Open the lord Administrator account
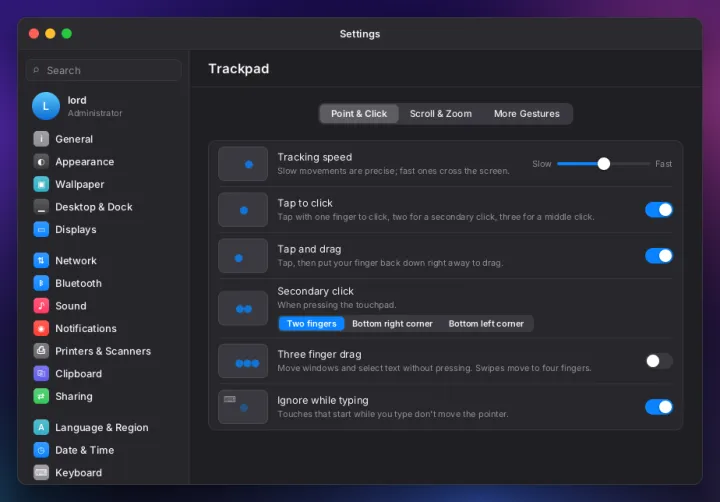Image resolution: width=720 pixels, height=502 pixels. pos(104,106)
